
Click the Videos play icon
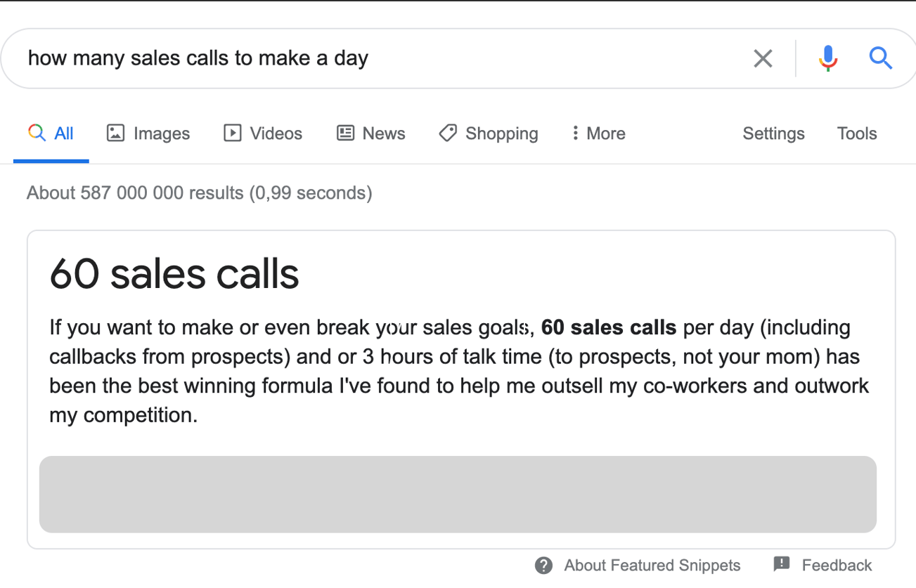pos(232,133)
